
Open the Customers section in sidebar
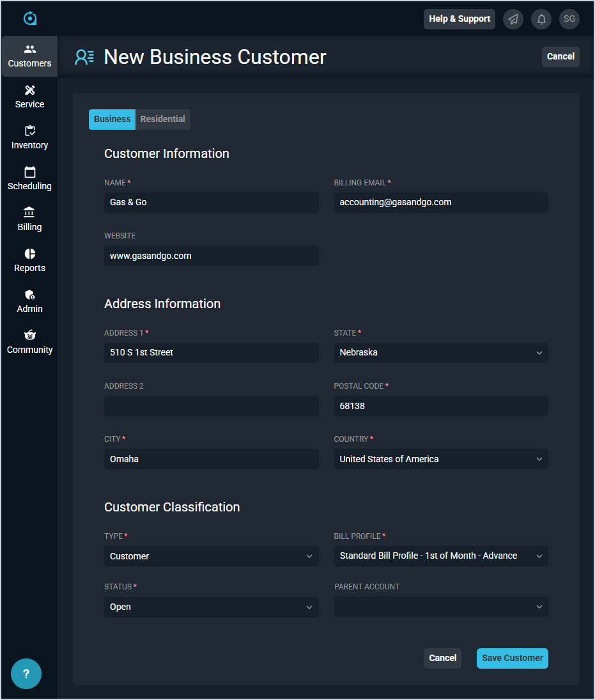click(29, 56)
